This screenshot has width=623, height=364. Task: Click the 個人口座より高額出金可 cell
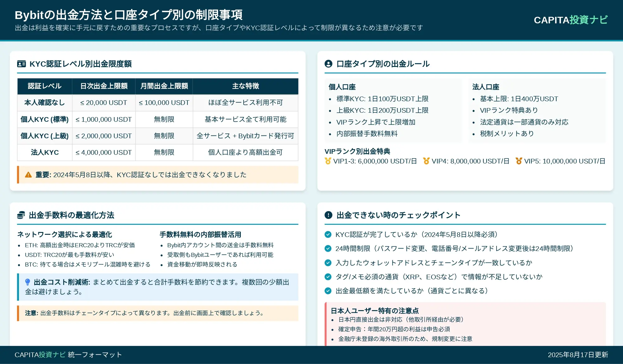tap(245, 153)
